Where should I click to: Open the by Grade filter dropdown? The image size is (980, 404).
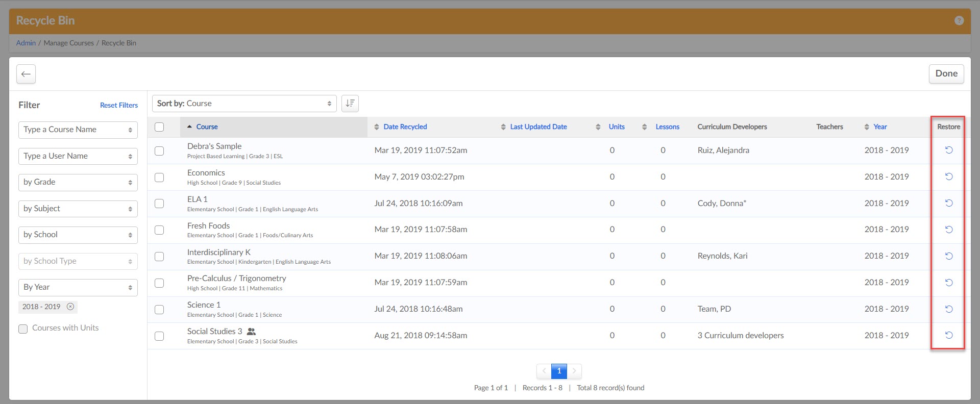point(78,182)
